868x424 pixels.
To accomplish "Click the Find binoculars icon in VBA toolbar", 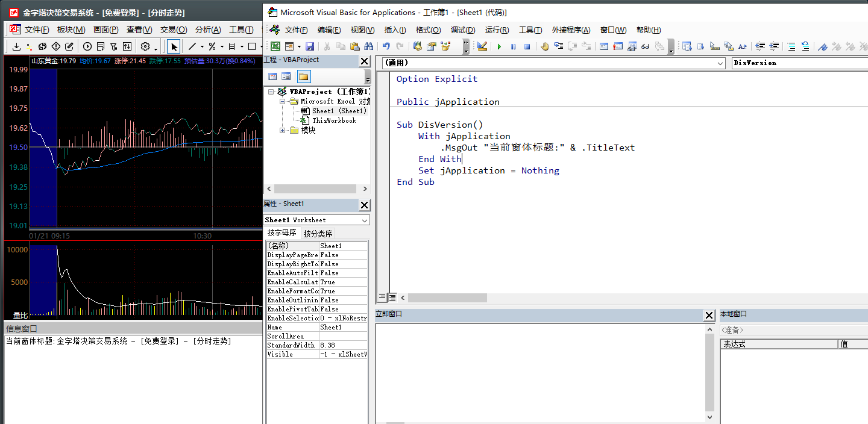I will [x=369, y=46].
